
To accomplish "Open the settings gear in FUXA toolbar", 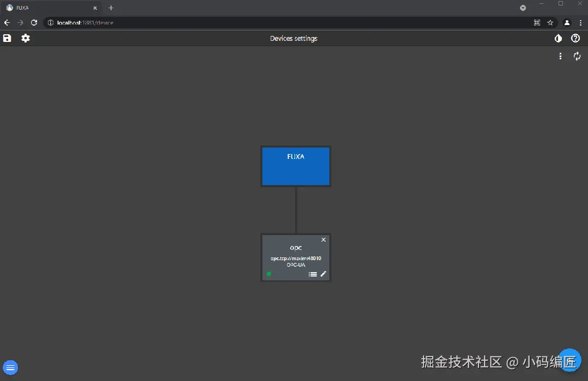I will coord(26,38).
